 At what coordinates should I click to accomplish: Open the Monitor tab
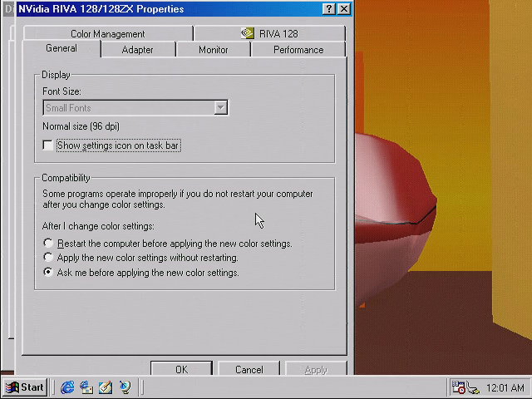pyautogui.click(x=213, y=50)
